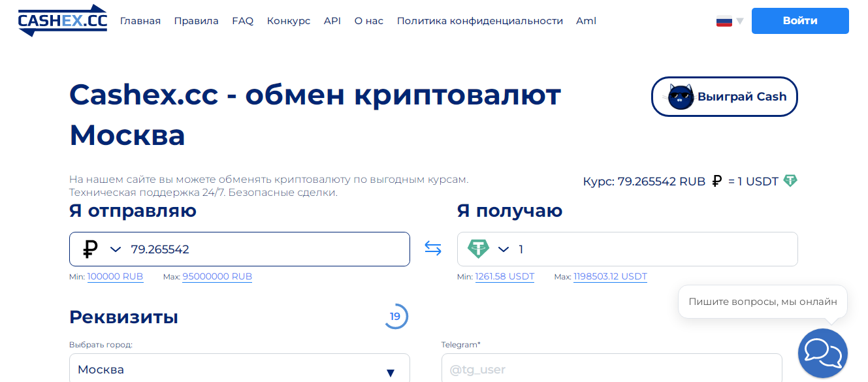Expand the receive currency dropdown chevron
Viewport: 868px width, 382px height.
tap(504, 249)
